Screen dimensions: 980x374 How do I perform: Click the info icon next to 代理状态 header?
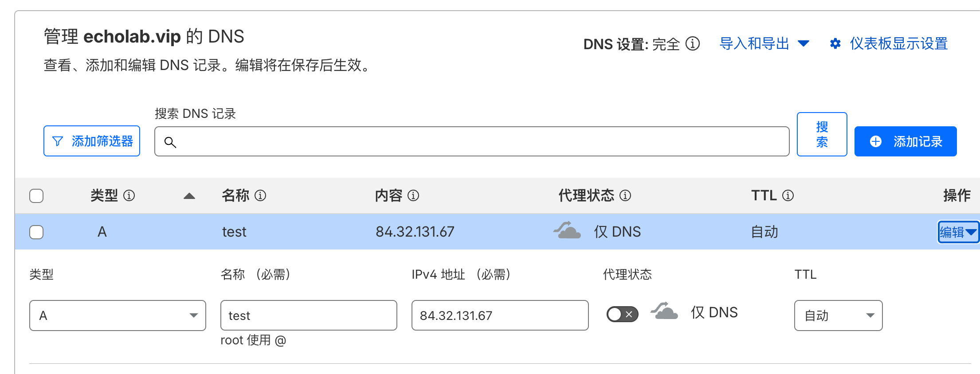pyautogui.click(x=625, y=195)
